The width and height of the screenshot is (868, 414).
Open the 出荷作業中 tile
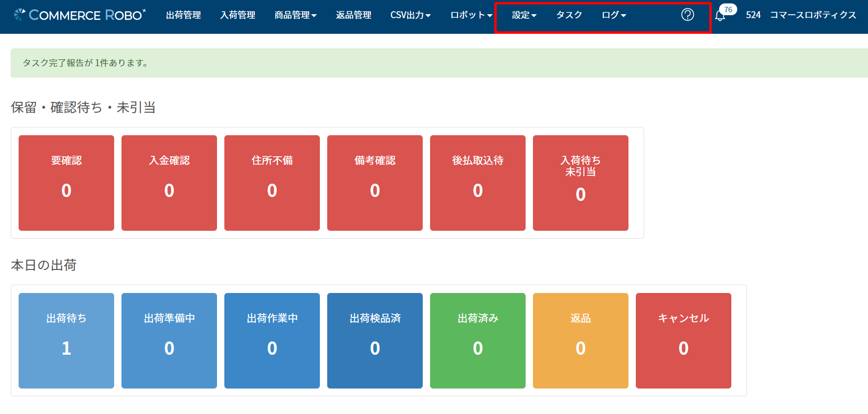pos(272,341)
